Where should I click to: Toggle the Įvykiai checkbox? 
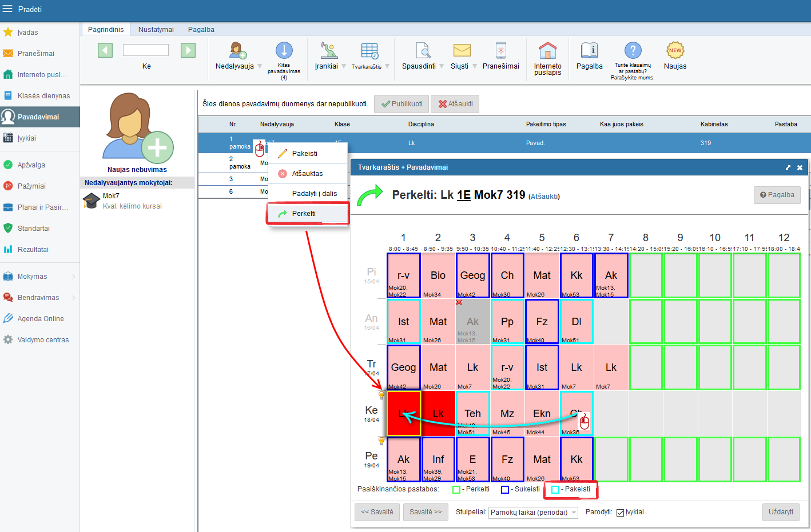[620, 513]
